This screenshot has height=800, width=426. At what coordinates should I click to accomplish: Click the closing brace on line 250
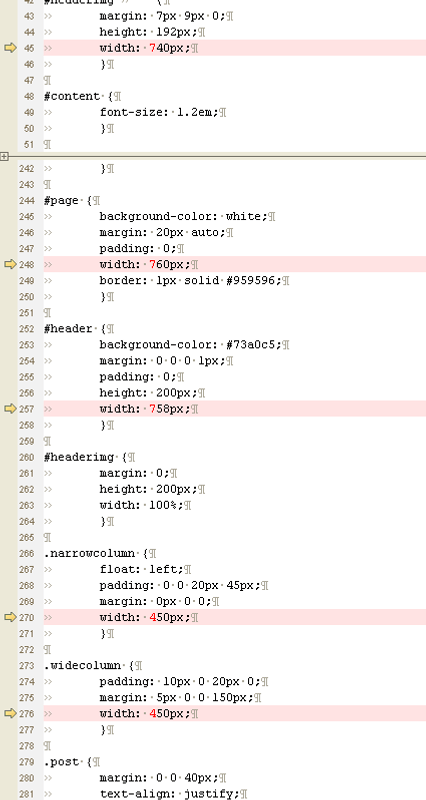click(103, 296)
